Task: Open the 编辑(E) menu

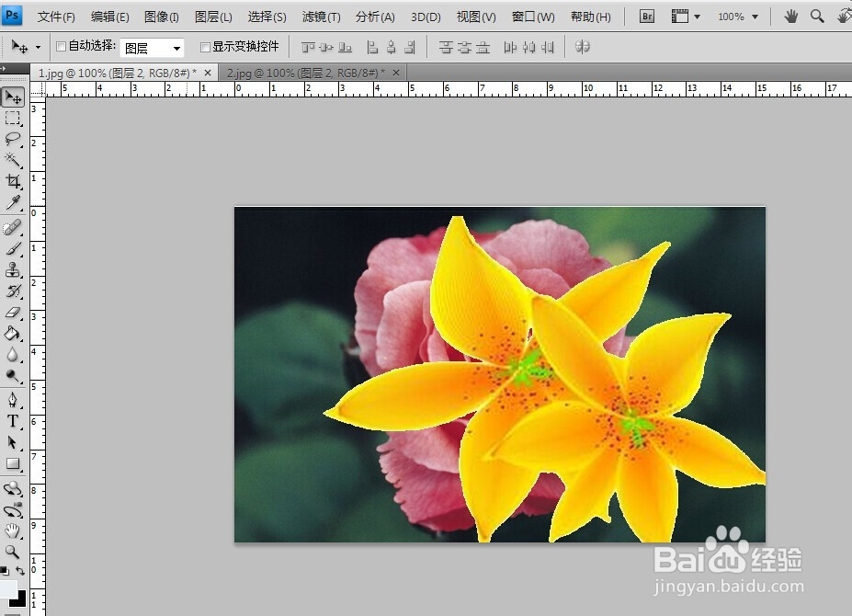Action: pos(109,17)
